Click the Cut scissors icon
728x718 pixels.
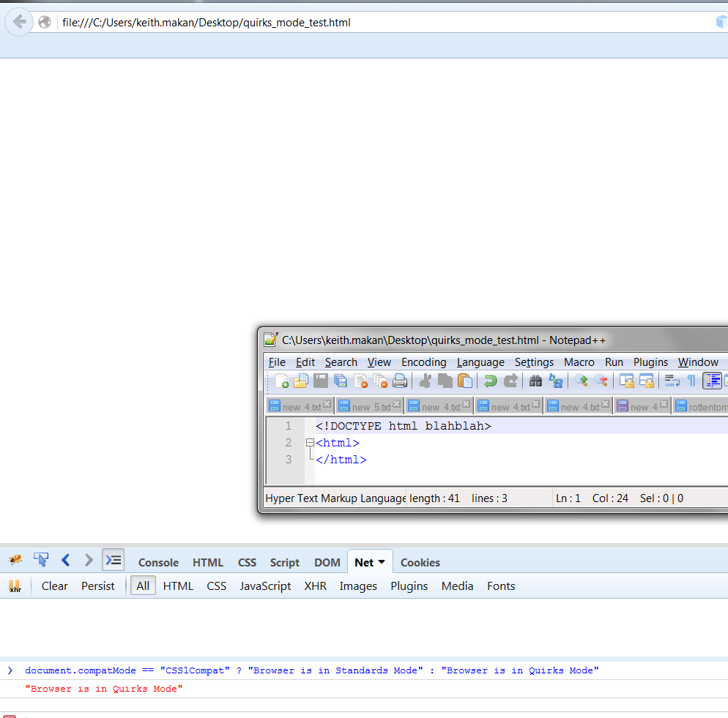pos(425,381)
